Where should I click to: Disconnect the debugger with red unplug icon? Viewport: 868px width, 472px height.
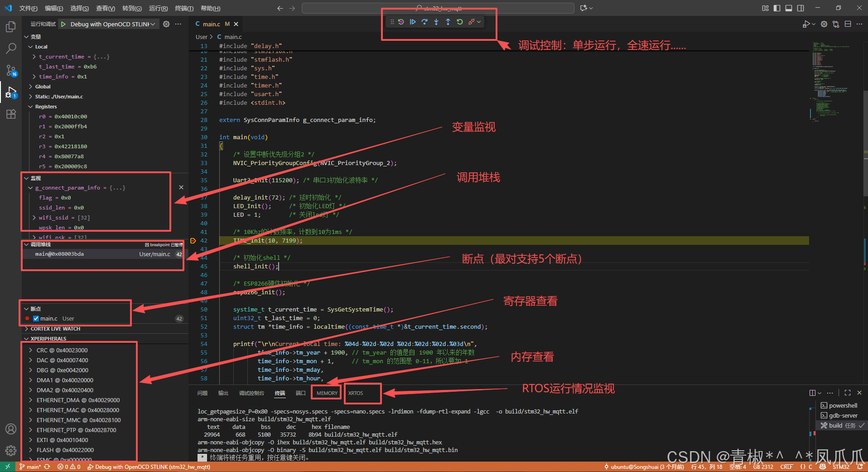[472, 21]
